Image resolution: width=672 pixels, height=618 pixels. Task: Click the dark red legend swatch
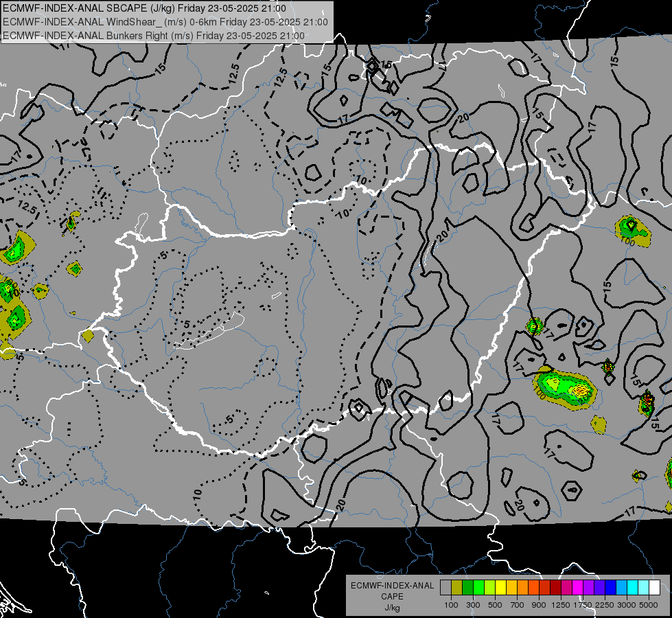[555, 588]
